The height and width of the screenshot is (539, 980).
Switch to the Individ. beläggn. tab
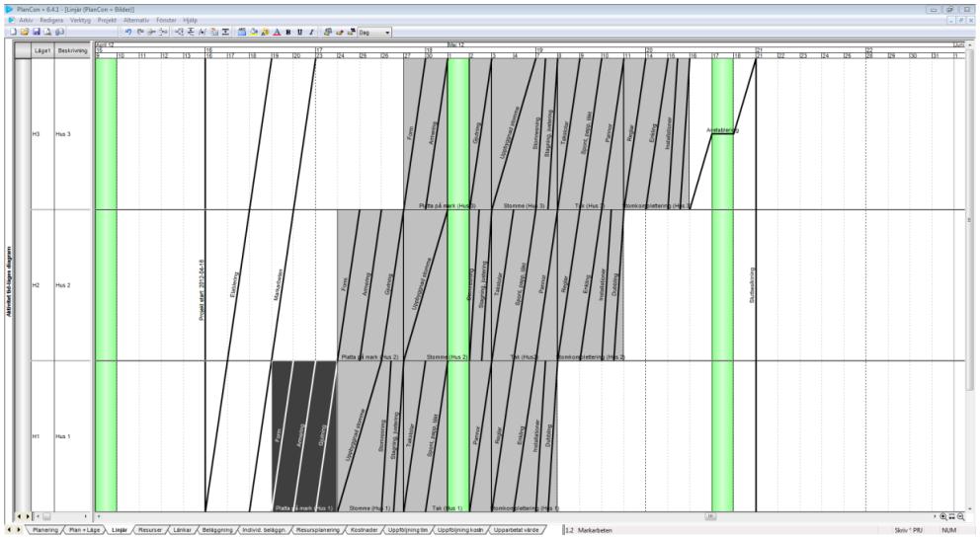click(264, 530)
